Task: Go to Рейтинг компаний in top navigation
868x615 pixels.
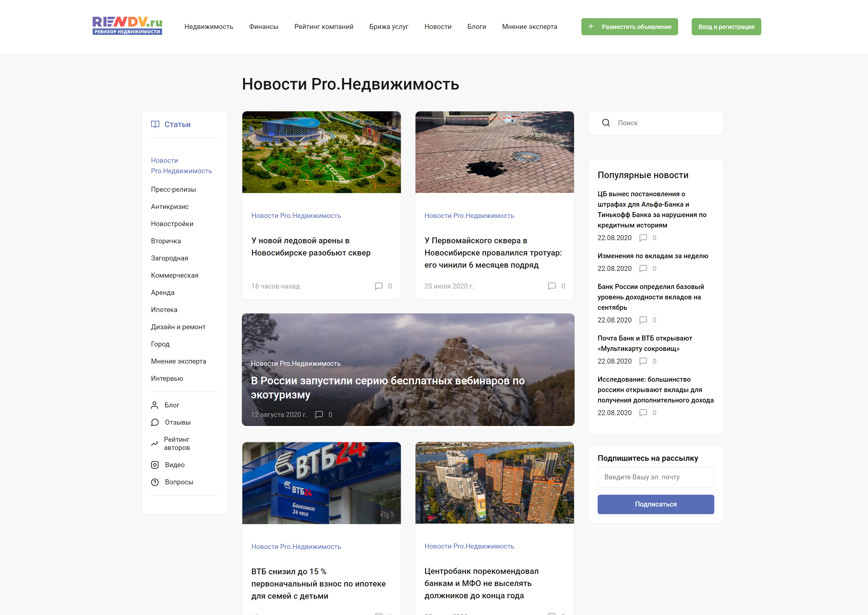Action: point(324,26)
